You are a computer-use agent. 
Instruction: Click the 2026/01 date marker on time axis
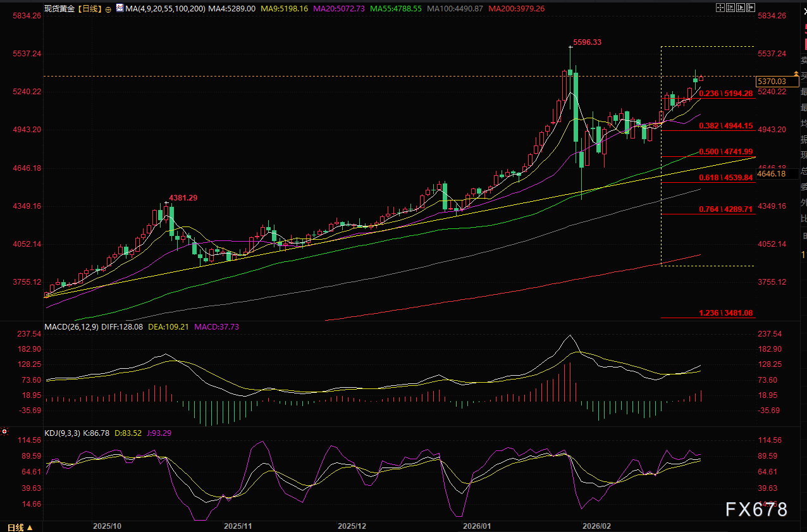[477, 526]
